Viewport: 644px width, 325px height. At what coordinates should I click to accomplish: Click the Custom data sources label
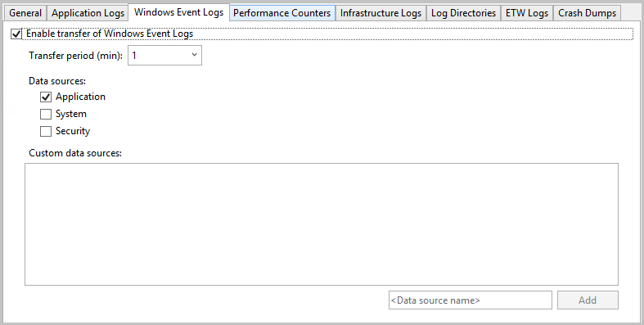click(75, 153)
